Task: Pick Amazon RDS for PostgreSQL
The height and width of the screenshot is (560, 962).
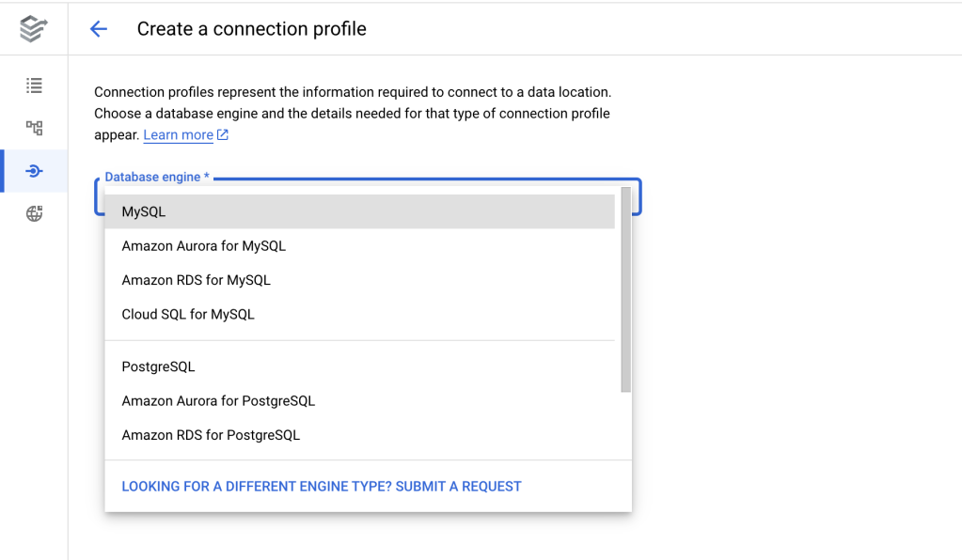Action: [x=211, y=435]
